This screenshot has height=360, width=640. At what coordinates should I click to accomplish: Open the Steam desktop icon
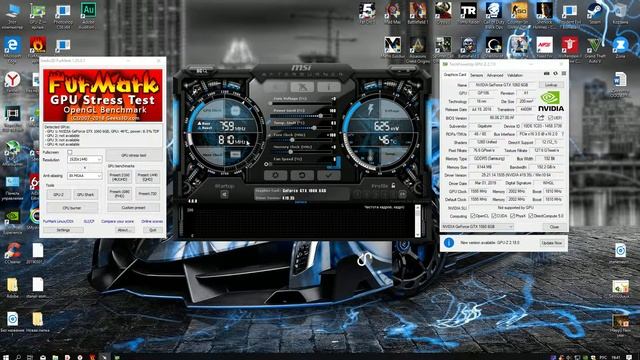point(595,14)
